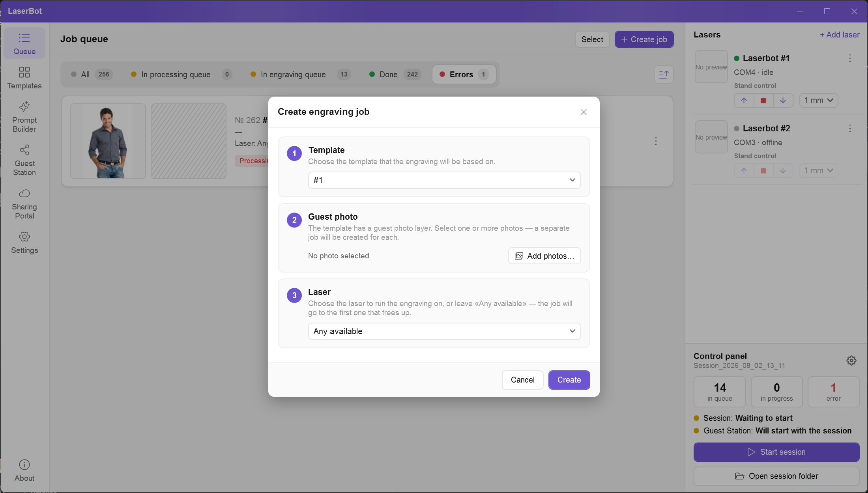Open Control panel gear settings
The width and height of the screenshot is (868, 493).
click(x=851, y=360)
